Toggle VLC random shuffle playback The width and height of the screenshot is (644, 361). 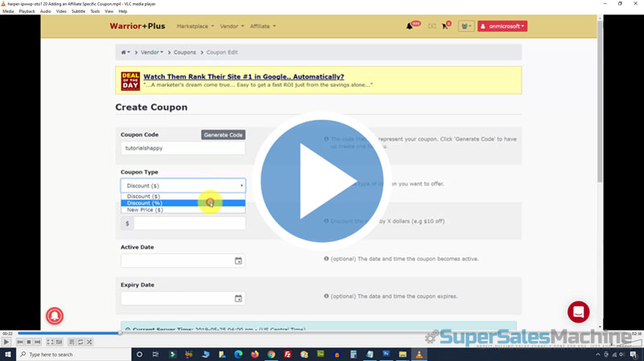tap(89, 342)
